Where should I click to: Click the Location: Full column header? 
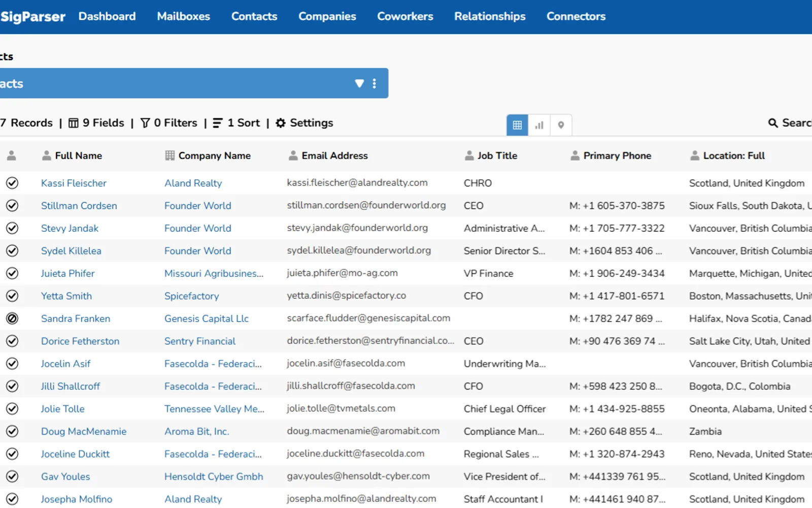point(728,155)
